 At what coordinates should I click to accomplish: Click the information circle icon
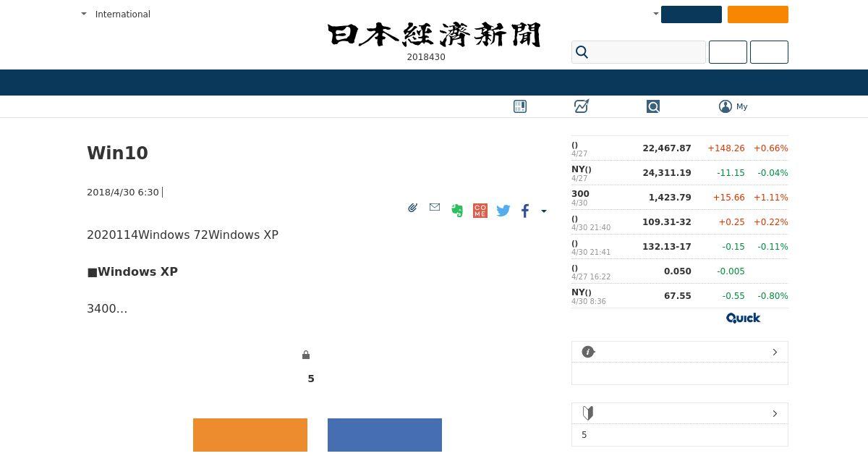click(x=588, y=352)
